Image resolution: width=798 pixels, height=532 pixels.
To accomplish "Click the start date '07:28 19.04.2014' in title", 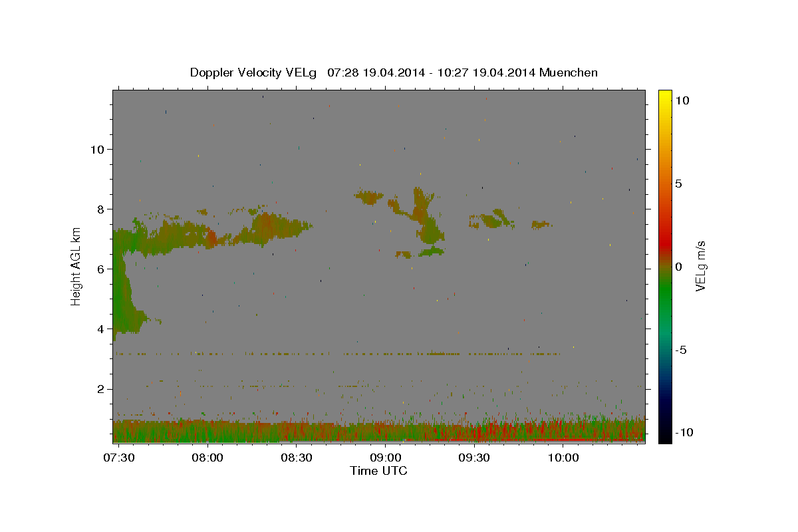I will (376, 72).
